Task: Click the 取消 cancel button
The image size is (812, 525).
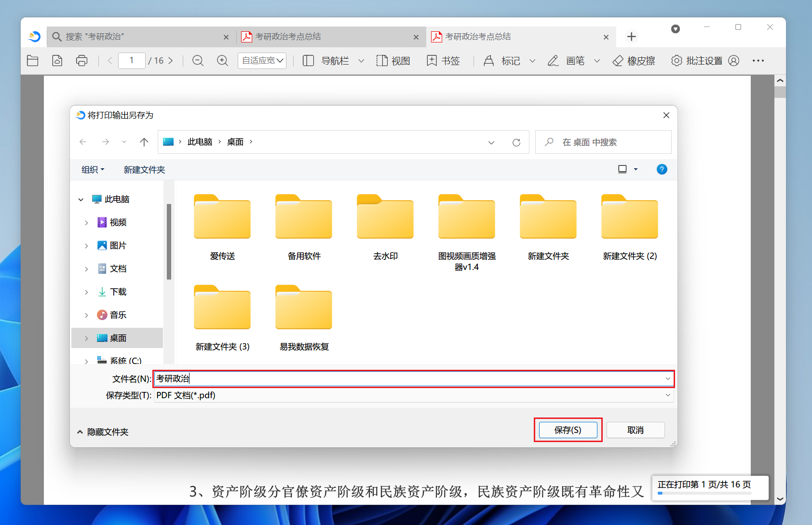Action: [636, 430]
